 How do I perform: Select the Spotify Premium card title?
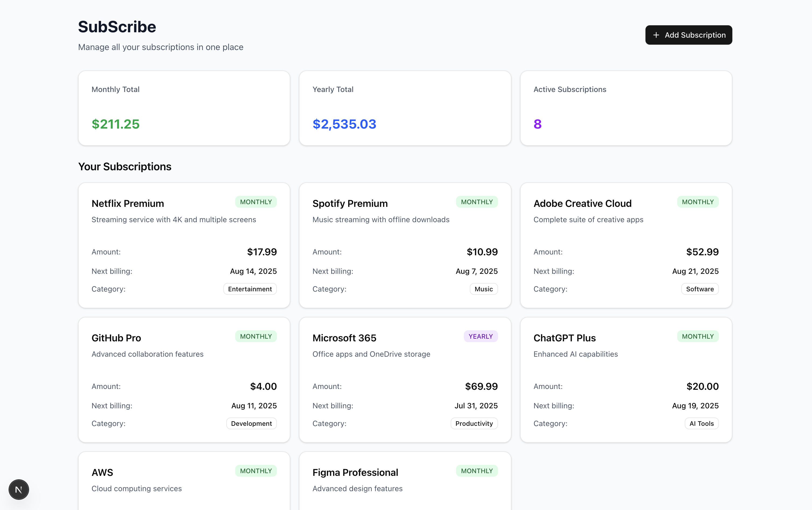[350, 204]
